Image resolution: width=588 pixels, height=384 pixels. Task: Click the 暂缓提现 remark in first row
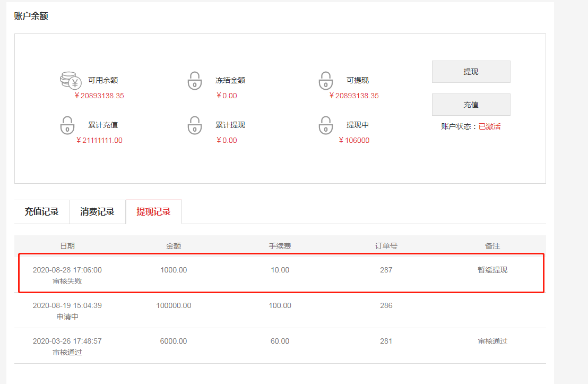point(492,270)
